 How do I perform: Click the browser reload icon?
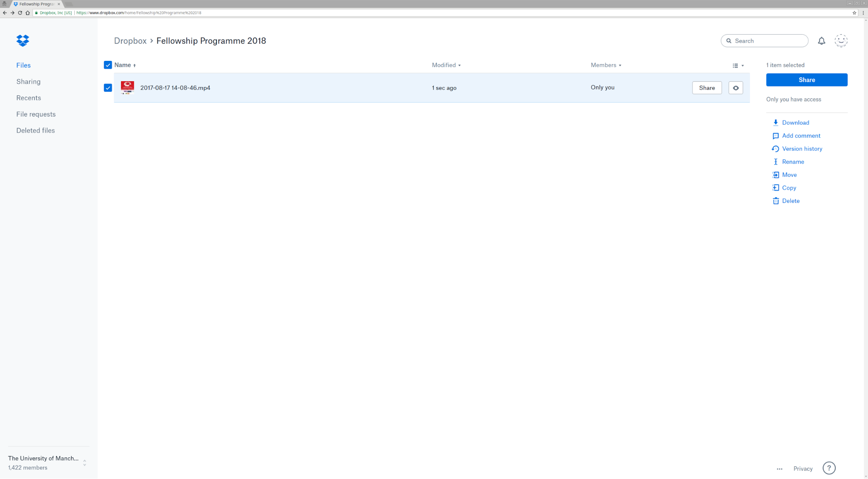20,13
